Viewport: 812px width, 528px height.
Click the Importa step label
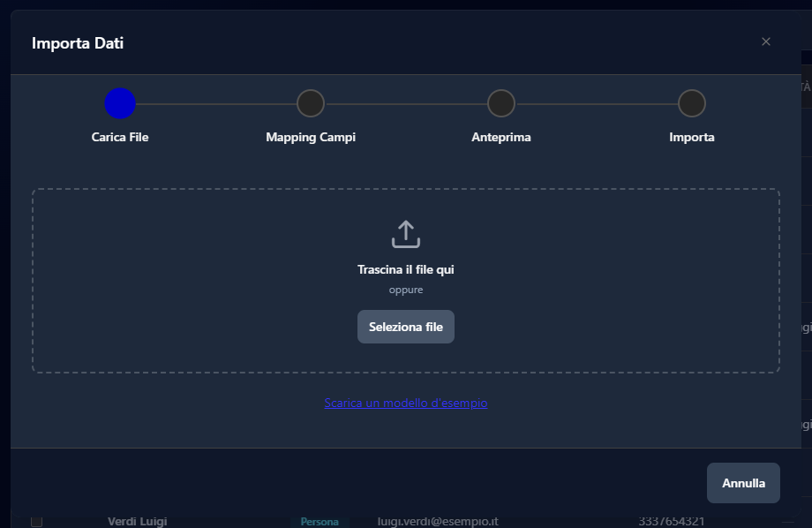[x=692, y=138]
